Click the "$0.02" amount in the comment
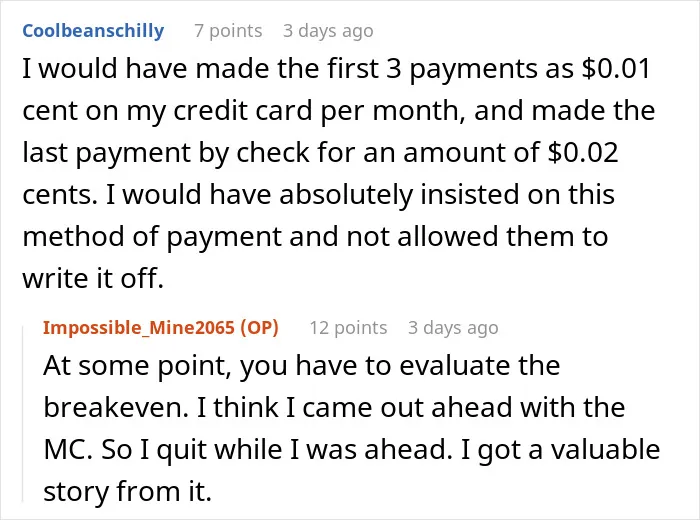Viewport: 700px width, 520px height. (x=583, y=152)
